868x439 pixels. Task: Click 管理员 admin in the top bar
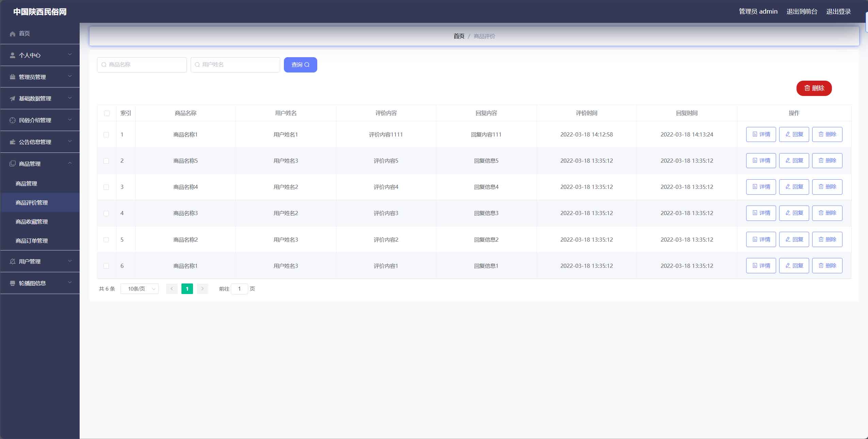click(758, 12)
